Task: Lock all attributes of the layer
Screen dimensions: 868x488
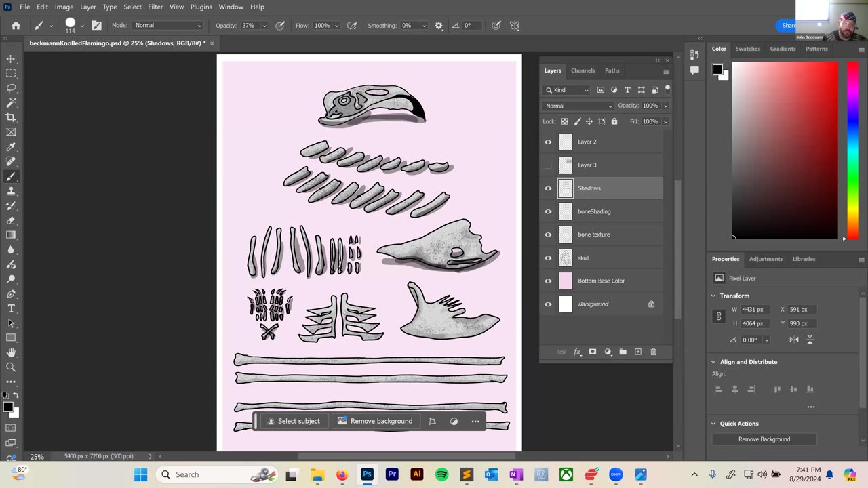Action: [614, 121]
